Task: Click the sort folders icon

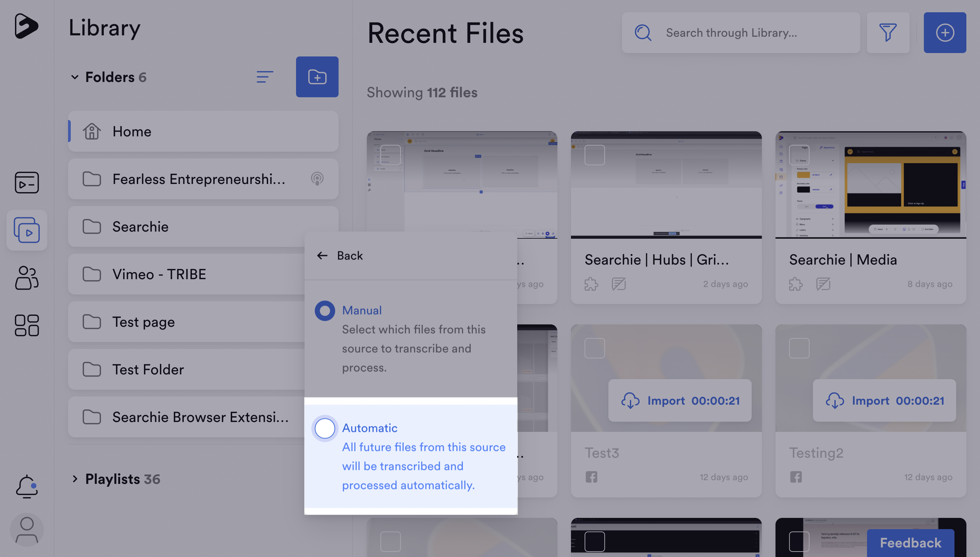Action: (x=264, y=77)
